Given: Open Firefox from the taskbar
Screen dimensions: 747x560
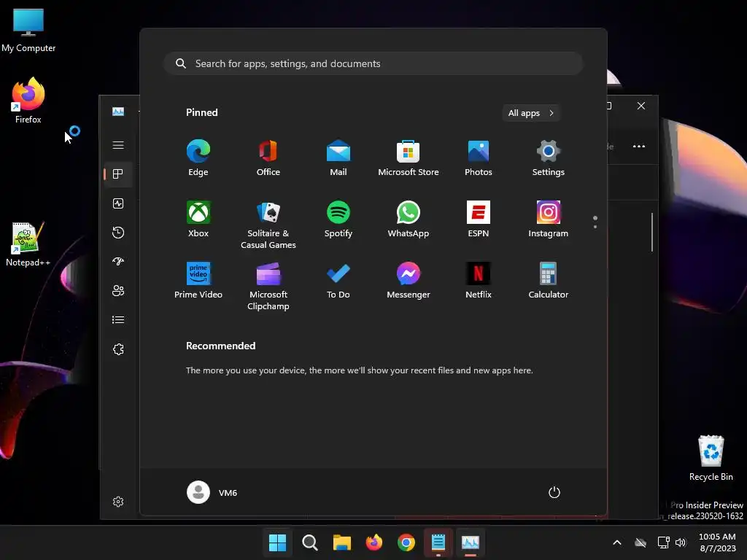Looking at the screenshot, I should pos(374,542).
